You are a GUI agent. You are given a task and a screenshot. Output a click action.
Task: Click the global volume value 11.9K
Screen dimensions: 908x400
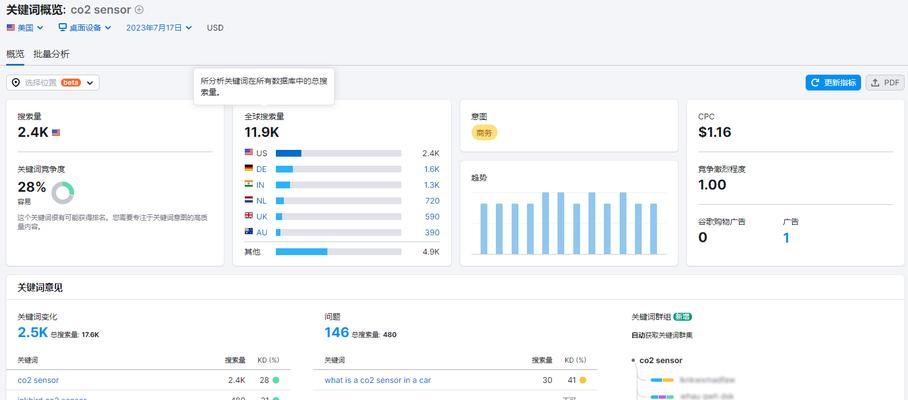click(x=262, y=133)
